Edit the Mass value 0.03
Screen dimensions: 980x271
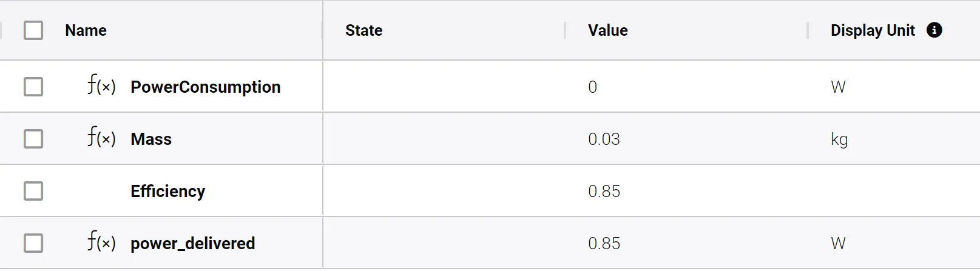604,139
